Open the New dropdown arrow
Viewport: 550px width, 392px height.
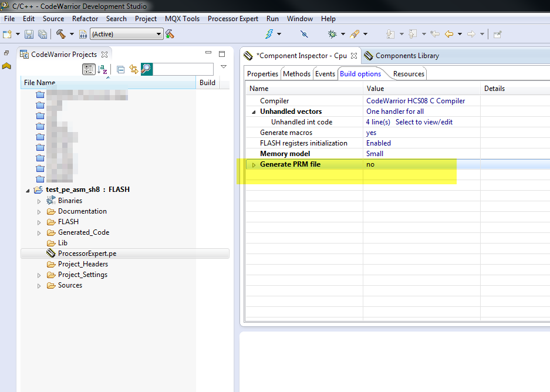18,35
